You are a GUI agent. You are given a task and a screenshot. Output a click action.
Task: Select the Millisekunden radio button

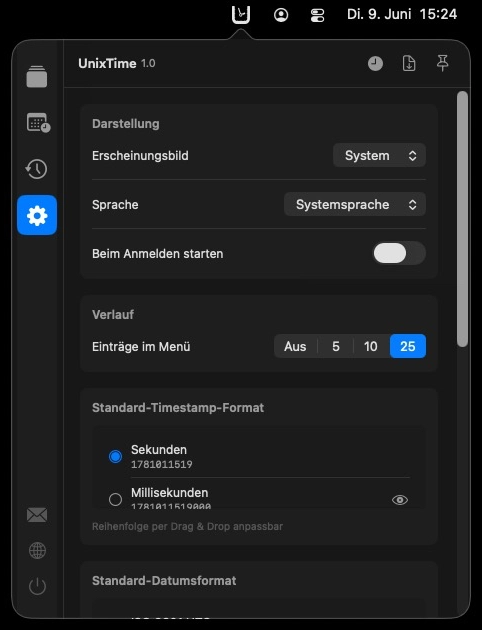(x=115, y=499)
